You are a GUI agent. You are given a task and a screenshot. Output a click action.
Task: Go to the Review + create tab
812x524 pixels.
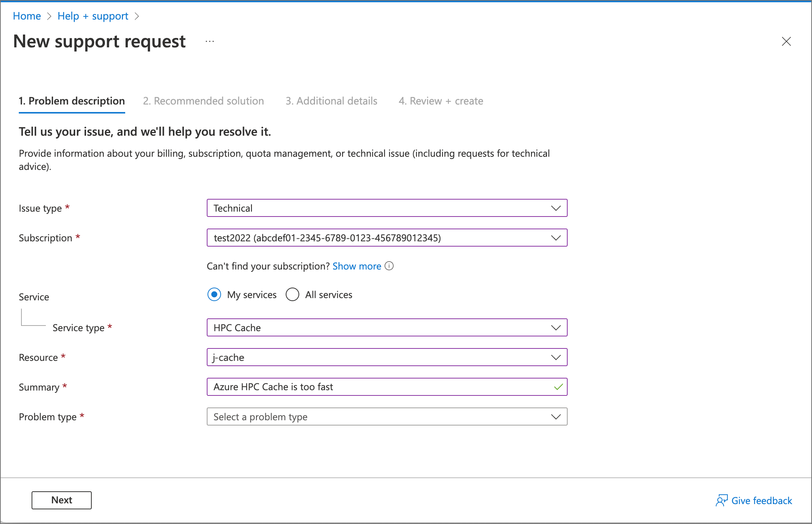click(441, 101)
